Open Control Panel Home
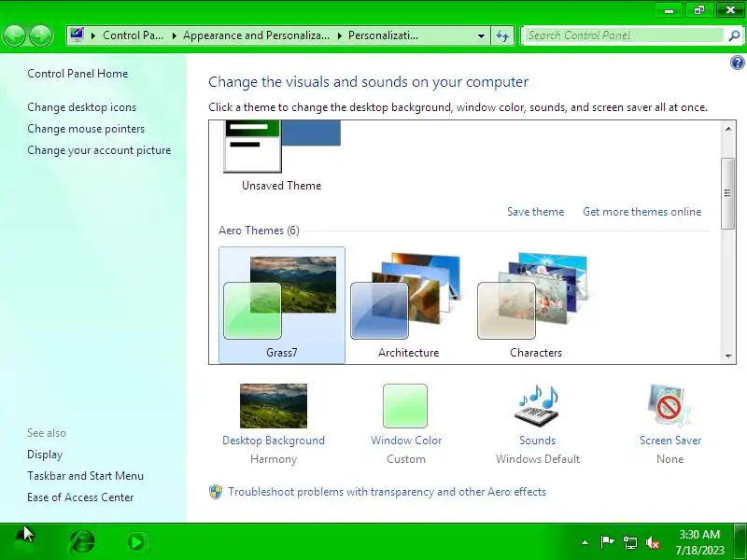 78,74
